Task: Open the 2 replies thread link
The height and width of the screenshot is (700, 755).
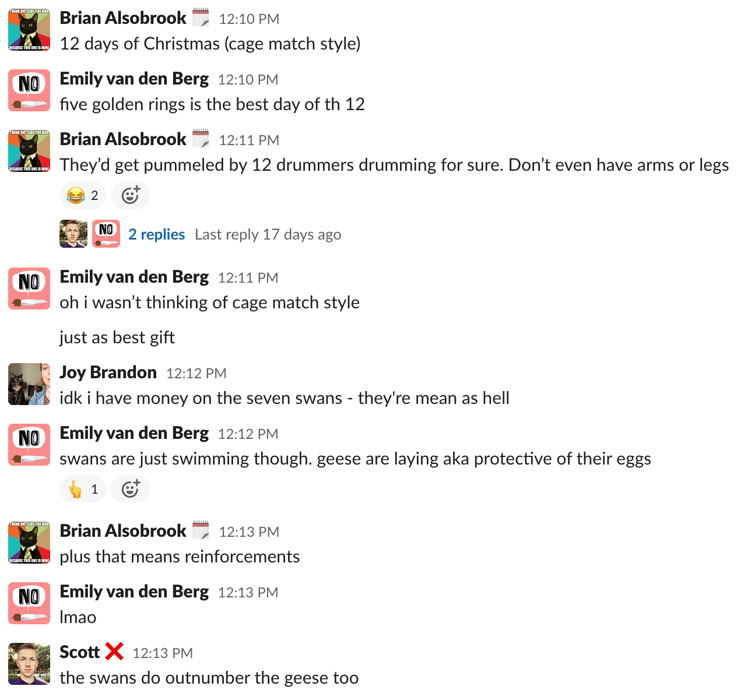Action: 156,234
